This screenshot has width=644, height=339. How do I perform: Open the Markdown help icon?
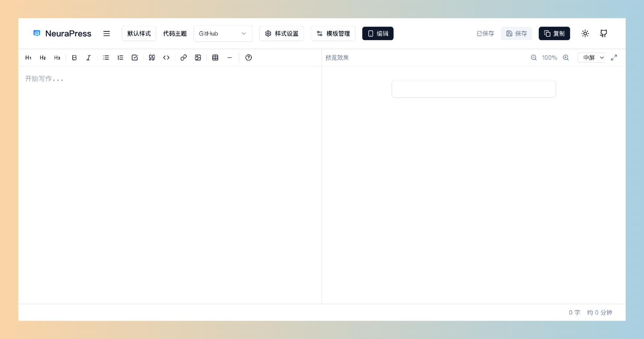pyautogui.click(x=249, y=58)
